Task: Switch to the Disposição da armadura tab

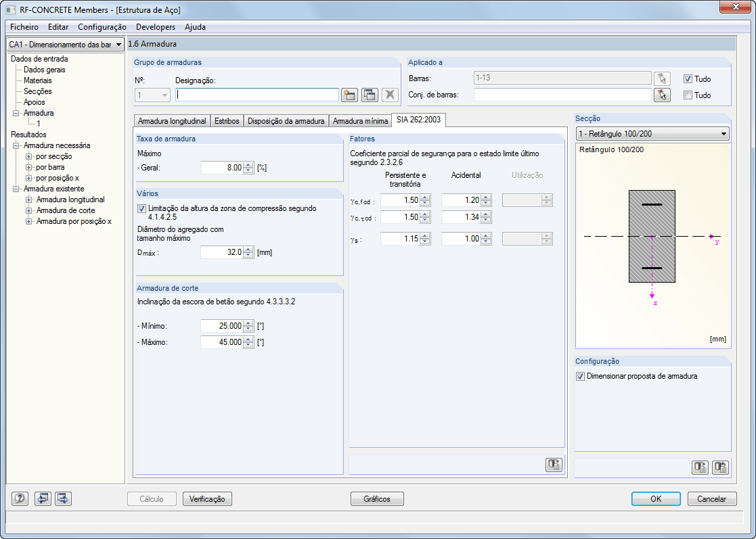Action: pyautogui.click(x=286, y=121)
